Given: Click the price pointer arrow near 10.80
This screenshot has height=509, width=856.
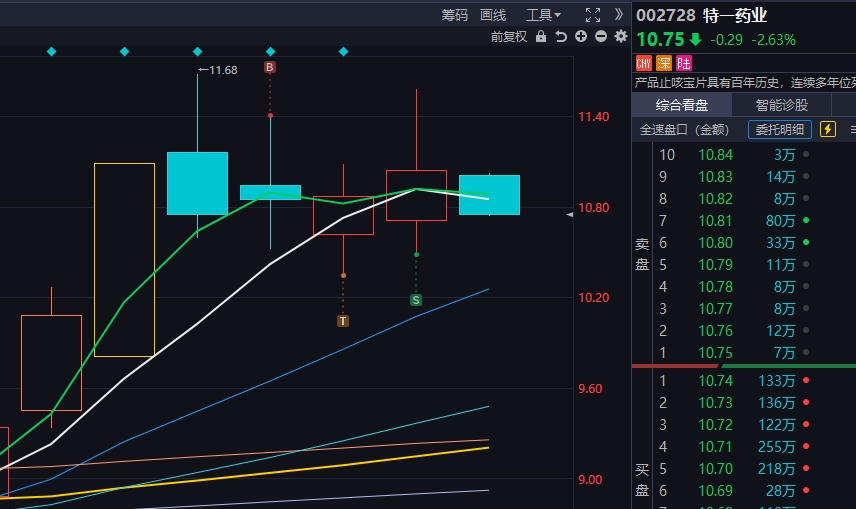Looking at the screenshot, I should click(x=569, y=215).
